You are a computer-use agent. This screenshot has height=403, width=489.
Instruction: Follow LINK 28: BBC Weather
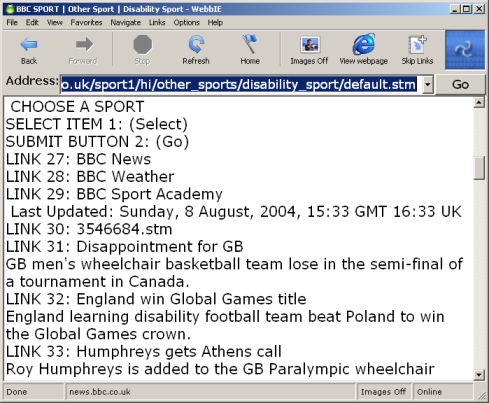pos(90,177)
